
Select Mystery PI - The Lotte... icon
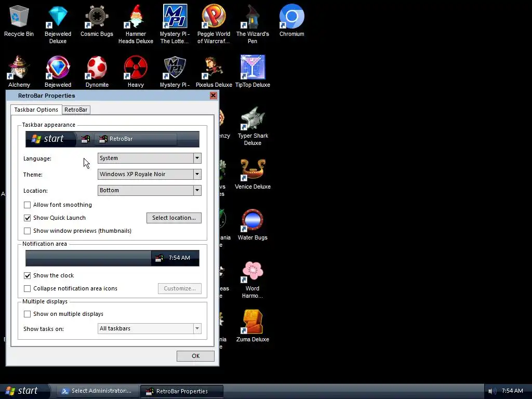click(x=175, y=24)
